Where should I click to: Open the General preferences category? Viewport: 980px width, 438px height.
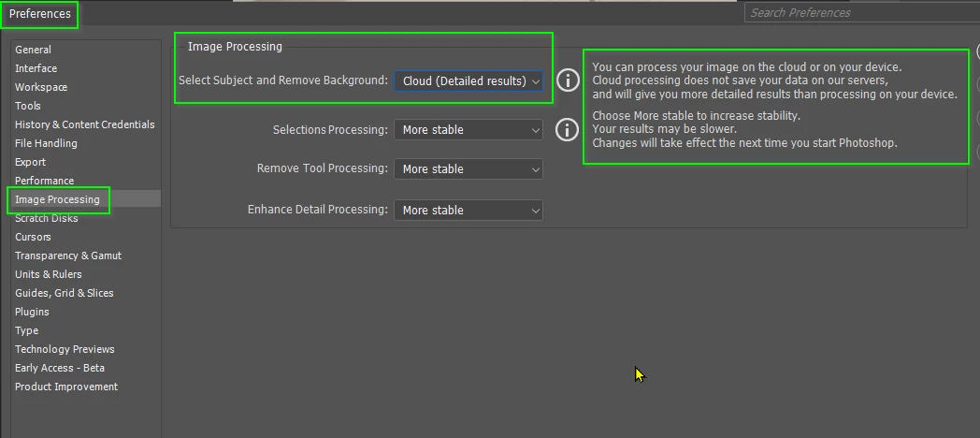(x=33, y=50)
